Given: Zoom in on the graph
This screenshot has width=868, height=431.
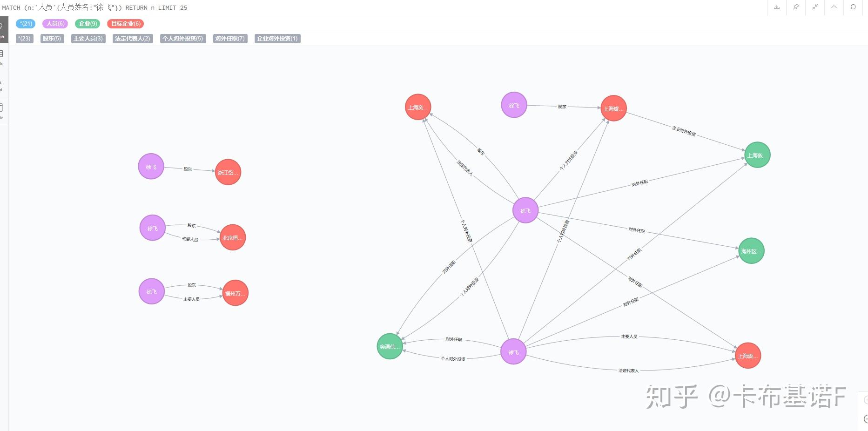Looking at the screenshot, I should [865, 400].
